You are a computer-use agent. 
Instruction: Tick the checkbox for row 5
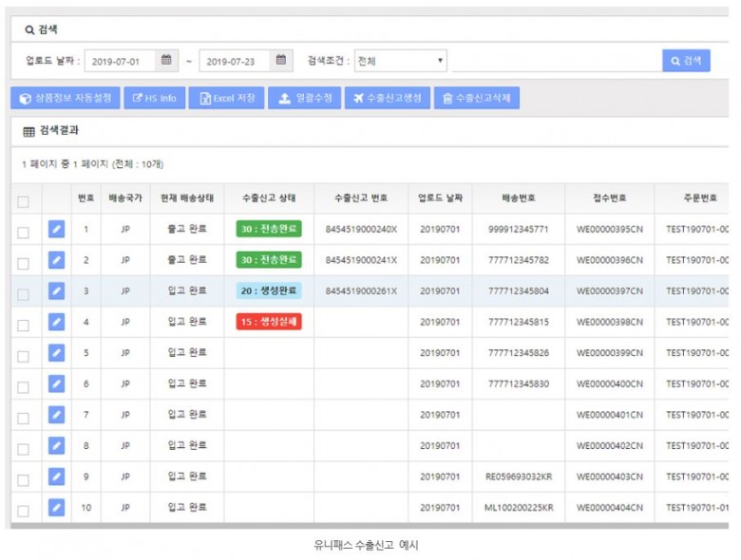pyautogui.click(x=23, y=357)
